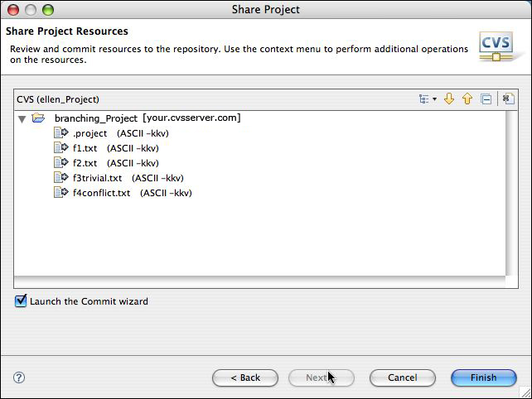The image size is (532, 399).
Task: Click the Collapse All icon
Action: click(x=486, y=99)
